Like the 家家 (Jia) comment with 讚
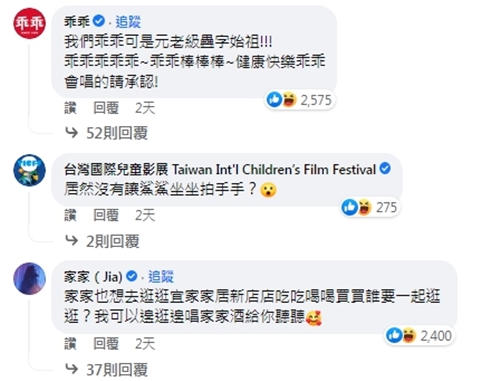This screenshot has width=500, height=381. (x=70, y=344)
